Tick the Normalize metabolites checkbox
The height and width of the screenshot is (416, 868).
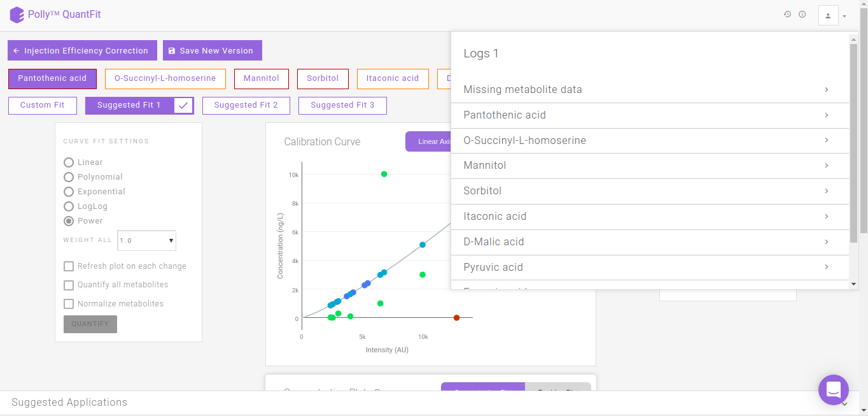[x=69, y=304]
